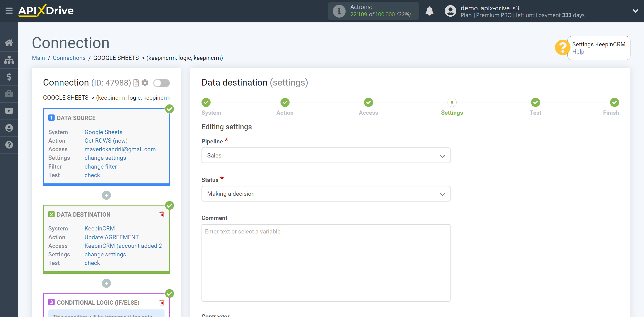The image size is (644, 317).
Task: Open the Status dropdown
Action: coord(326,194)
